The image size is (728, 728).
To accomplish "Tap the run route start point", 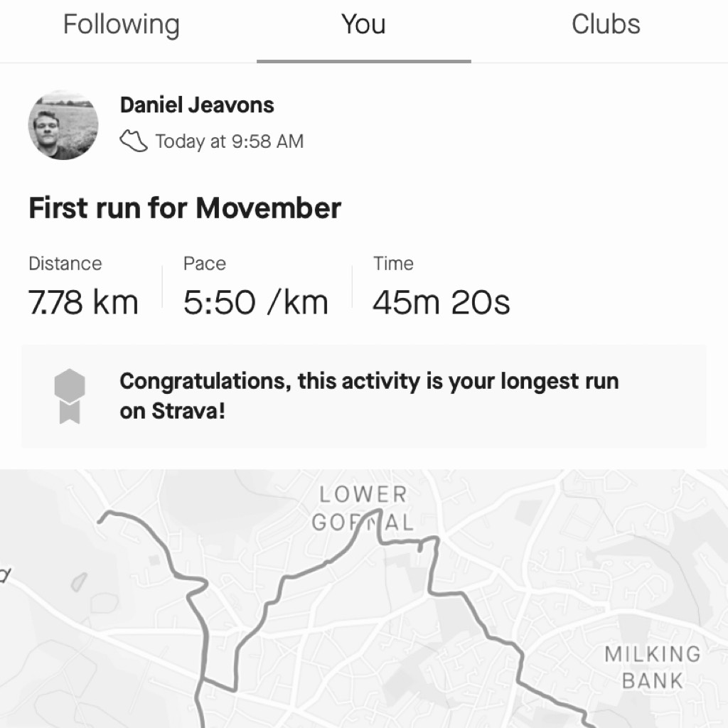I will 99,521.
